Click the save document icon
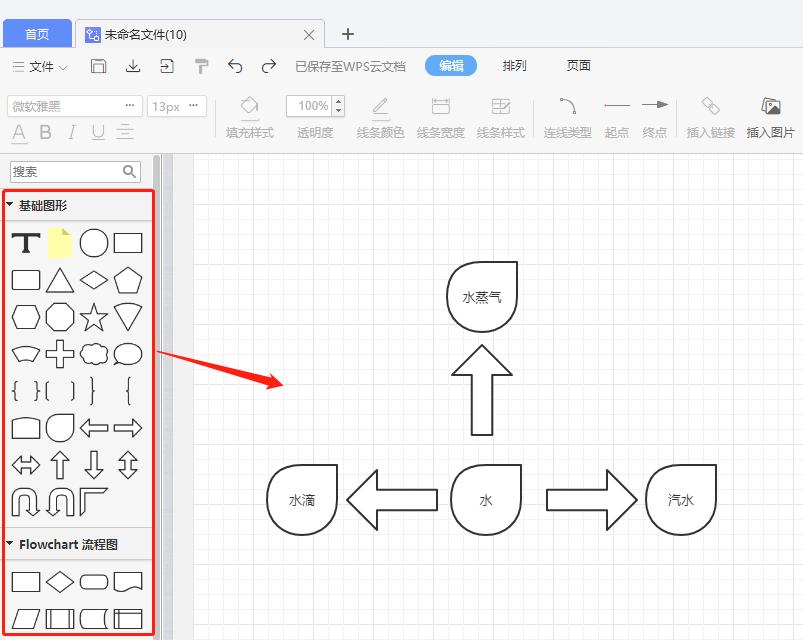This screenshot has height=640, width=803. [97, 66]
